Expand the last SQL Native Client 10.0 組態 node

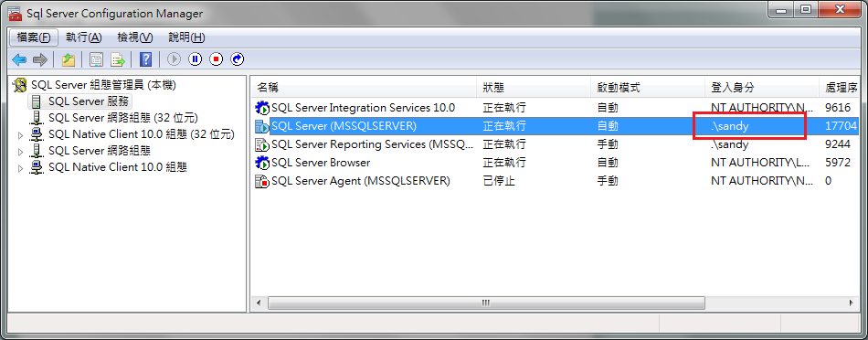21,168
